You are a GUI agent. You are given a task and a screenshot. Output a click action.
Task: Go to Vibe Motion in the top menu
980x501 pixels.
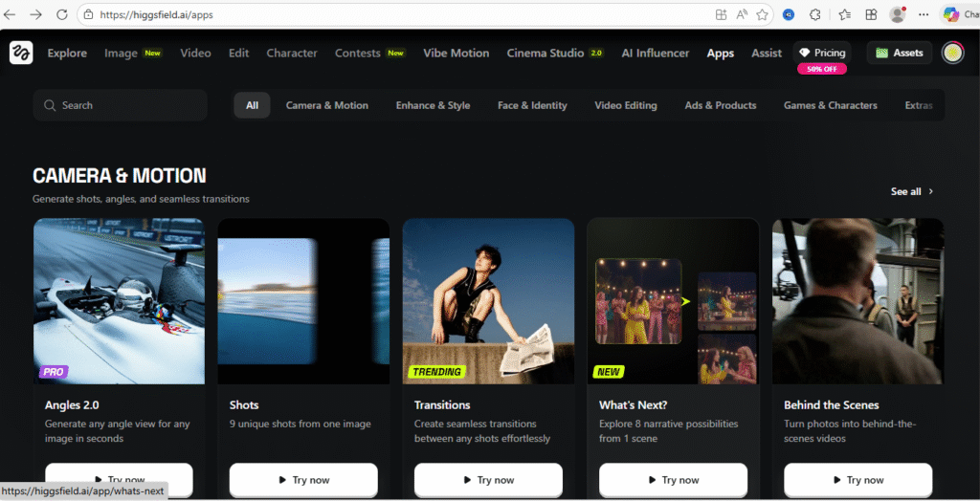(456, 54)
